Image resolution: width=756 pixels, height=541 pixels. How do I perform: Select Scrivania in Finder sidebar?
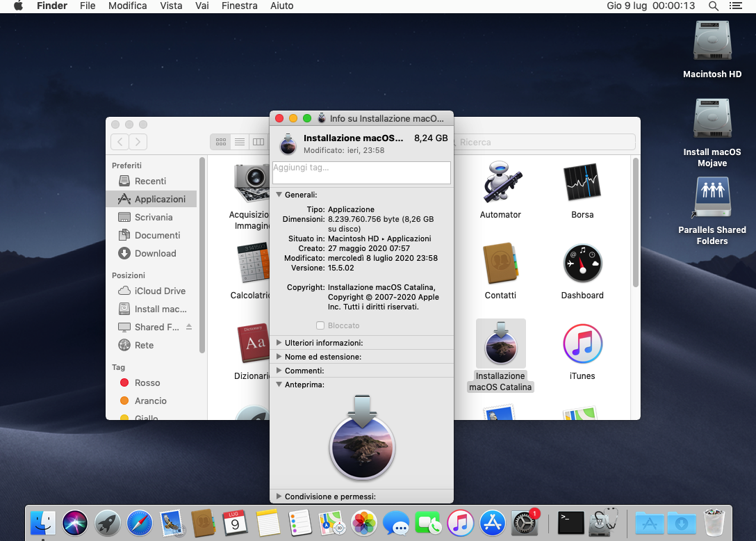point(151,217)
